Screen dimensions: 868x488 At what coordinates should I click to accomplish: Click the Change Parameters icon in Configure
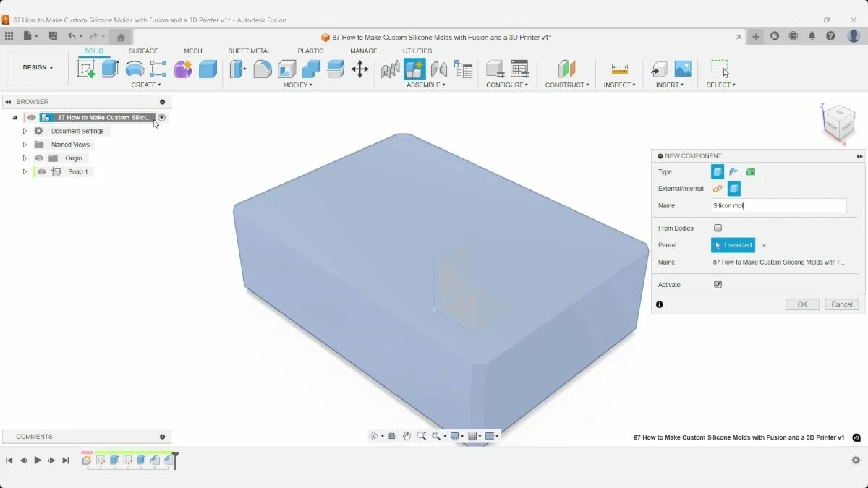[x=519, y=69]
